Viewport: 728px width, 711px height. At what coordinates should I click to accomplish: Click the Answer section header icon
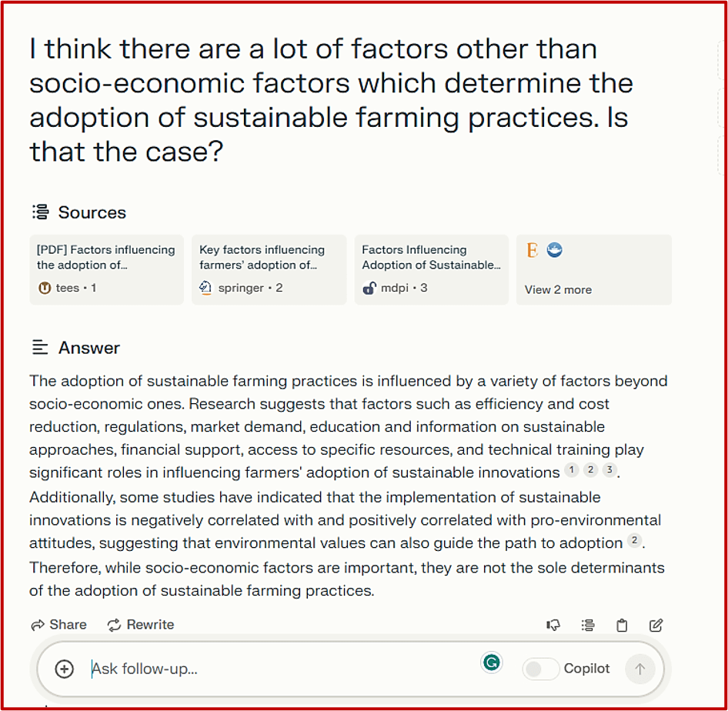pyautogui.click(x=41, y=347)
